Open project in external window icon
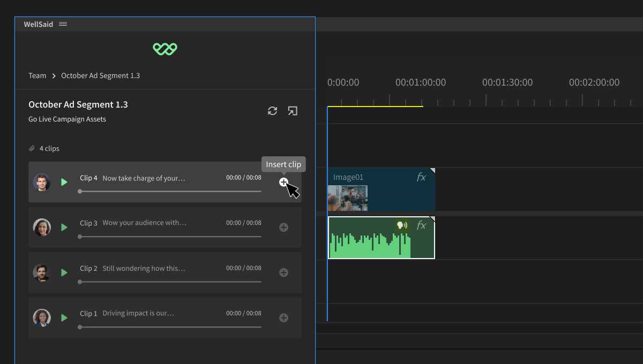The width and height of the screenshot is (643, 364). point(293,111)
